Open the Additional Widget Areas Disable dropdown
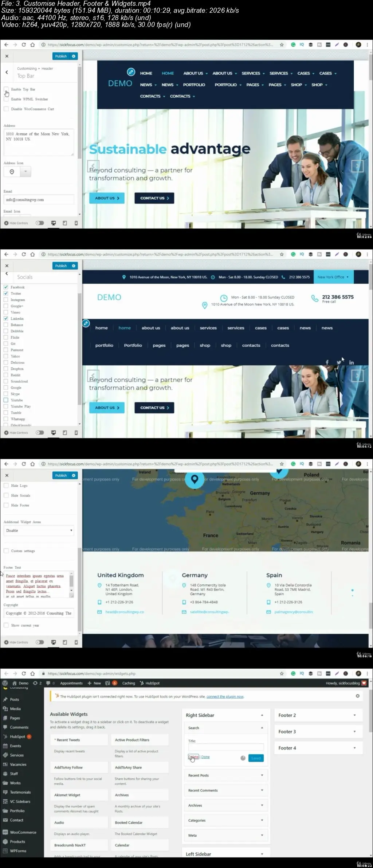The width and height of the screenshot is (373, 868). pyautogui.click(x=39, y=530)
